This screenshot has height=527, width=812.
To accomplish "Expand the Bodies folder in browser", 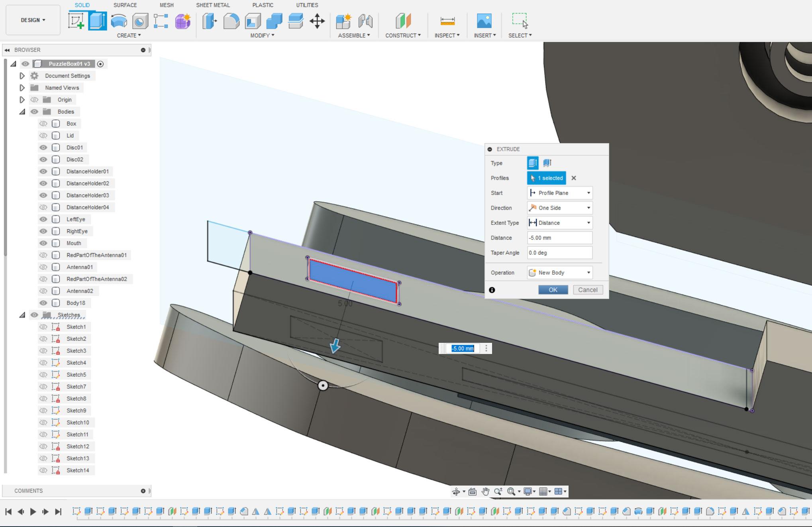I will click(x=21, y=111).
